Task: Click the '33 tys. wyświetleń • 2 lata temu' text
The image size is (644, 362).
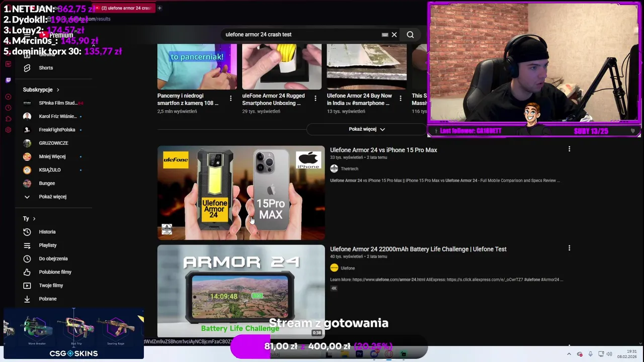Action: [358, 157]
